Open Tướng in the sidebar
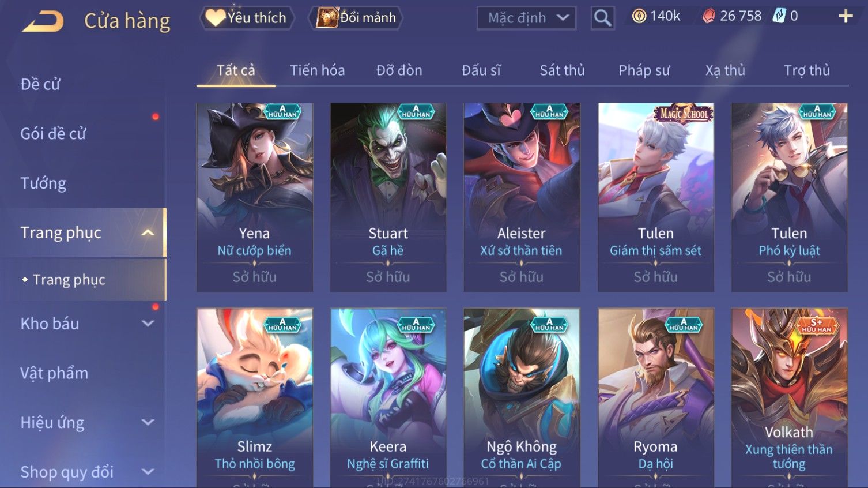The height and width of the screenshot is (488, 868). [43, 183]
